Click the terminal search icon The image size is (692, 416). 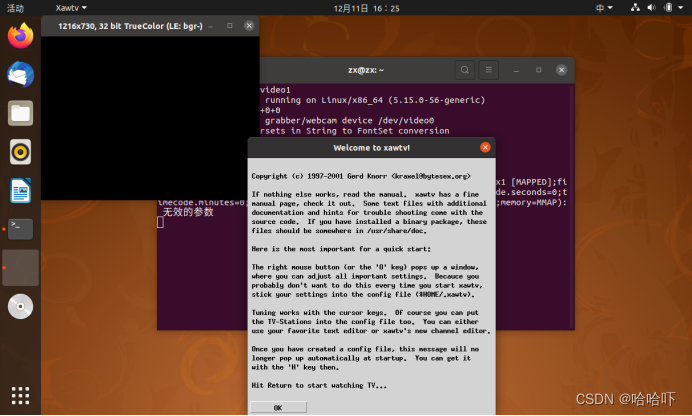click(465, 70)
